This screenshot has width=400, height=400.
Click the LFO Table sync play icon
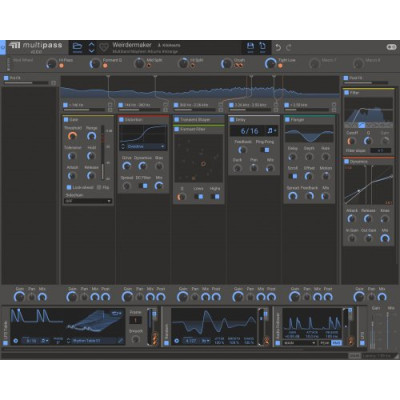point(15,341)
